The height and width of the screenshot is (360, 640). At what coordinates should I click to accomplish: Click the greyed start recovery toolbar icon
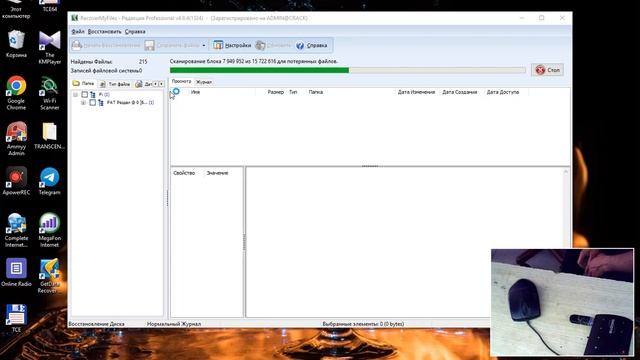tap(77, 45)
